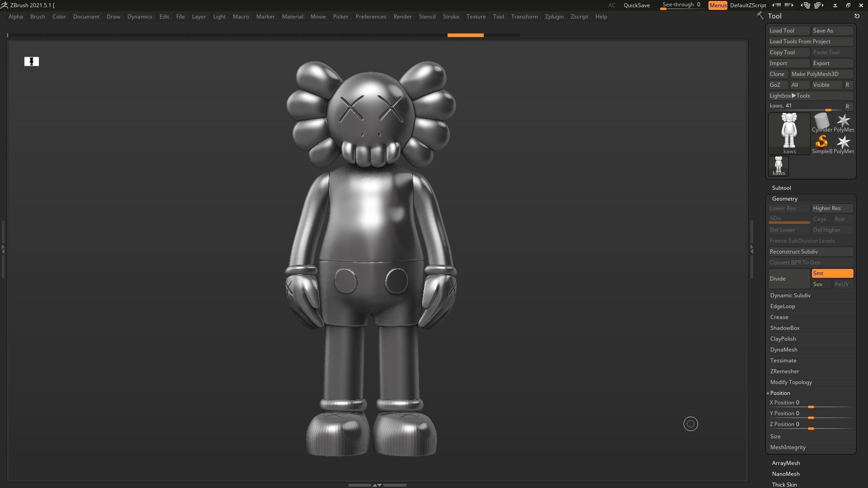The height and width of the screenshot is (488, 868).
Task: Click the Tool palette hammer icon
Action: click(x=760, y=16)
